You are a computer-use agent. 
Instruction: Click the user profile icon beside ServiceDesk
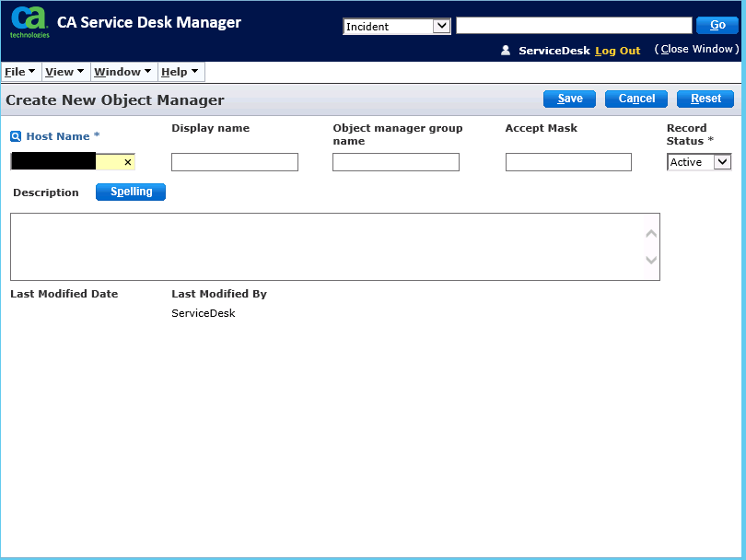tap(506, 51)
